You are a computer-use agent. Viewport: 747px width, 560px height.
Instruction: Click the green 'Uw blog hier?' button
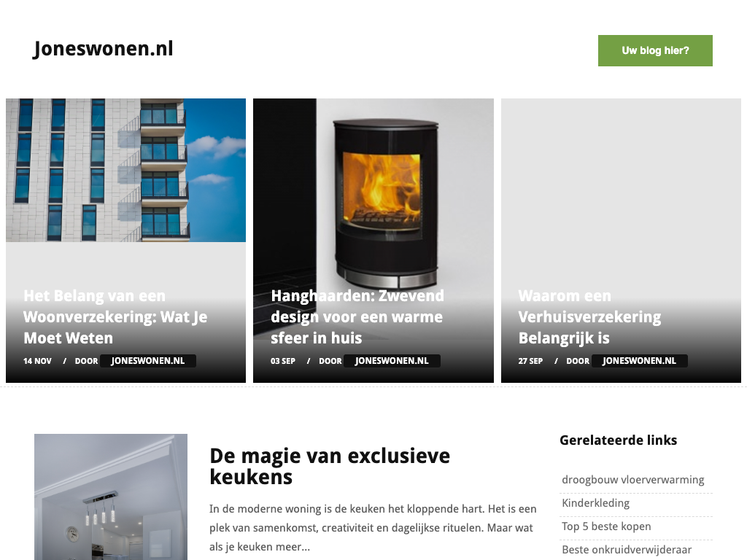[655, 50]
